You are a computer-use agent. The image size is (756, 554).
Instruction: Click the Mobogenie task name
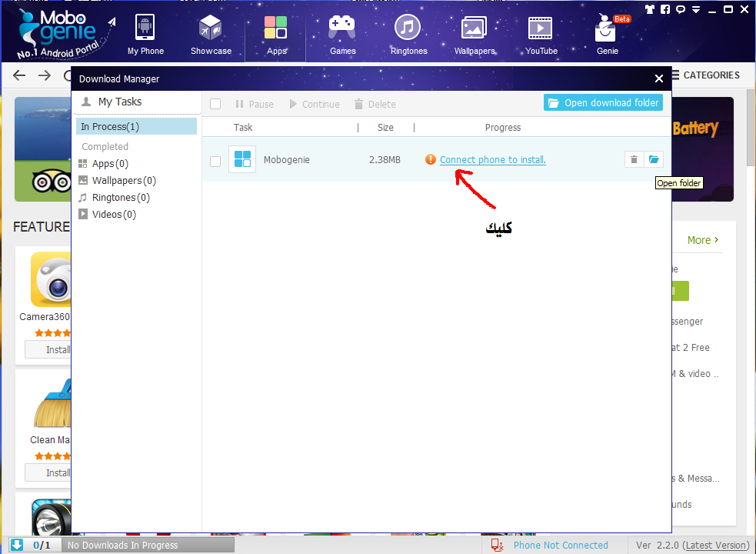[286, 160]
